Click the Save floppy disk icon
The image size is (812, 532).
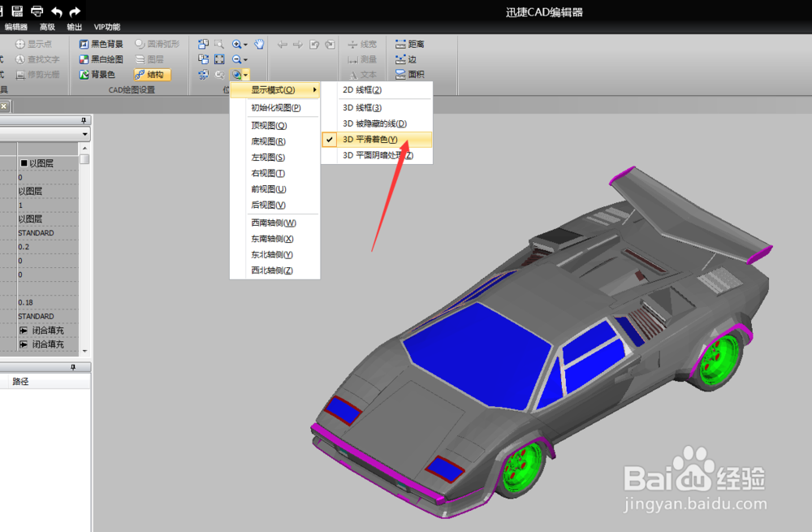click(x=17, y=11)
